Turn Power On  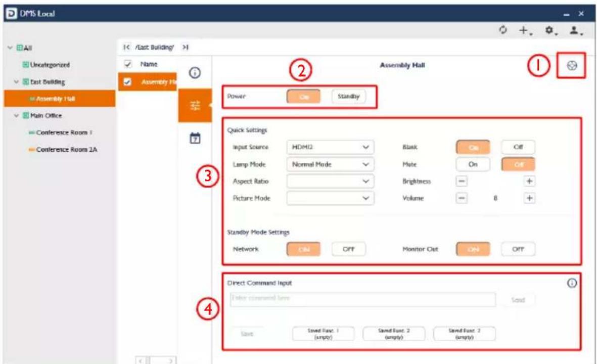[x=303, y=97]
